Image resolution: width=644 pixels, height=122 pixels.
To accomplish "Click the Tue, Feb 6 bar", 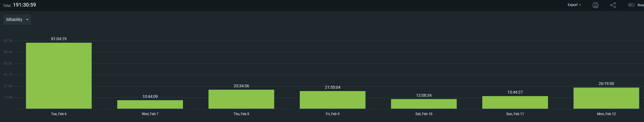I will point(59,76).
